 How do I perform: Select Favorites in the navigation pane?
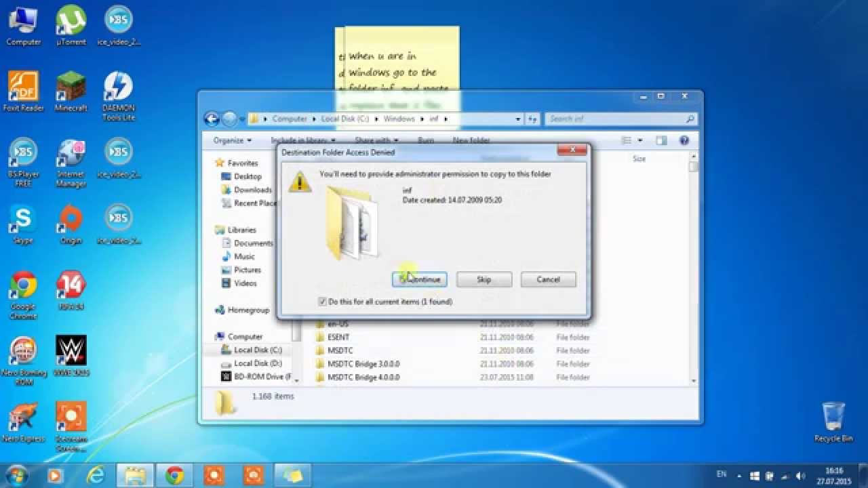point(243,163)
